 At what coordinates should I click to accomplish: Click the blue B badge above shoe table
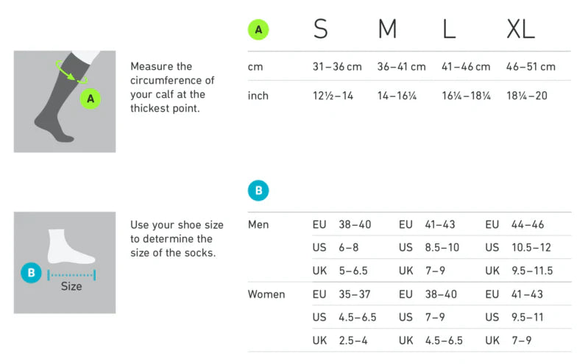coord(258,191)
